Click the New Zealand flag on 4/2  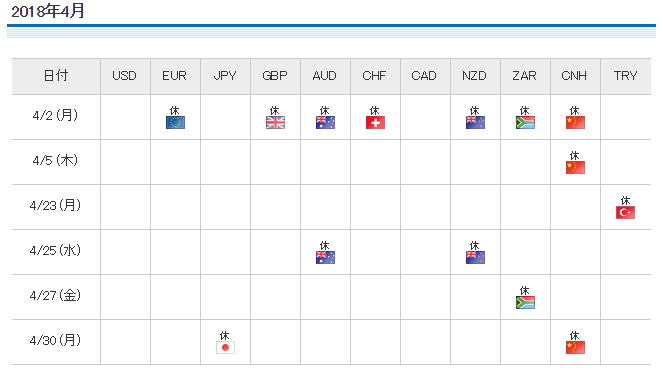pyautogui.click(x=475, y=123)
